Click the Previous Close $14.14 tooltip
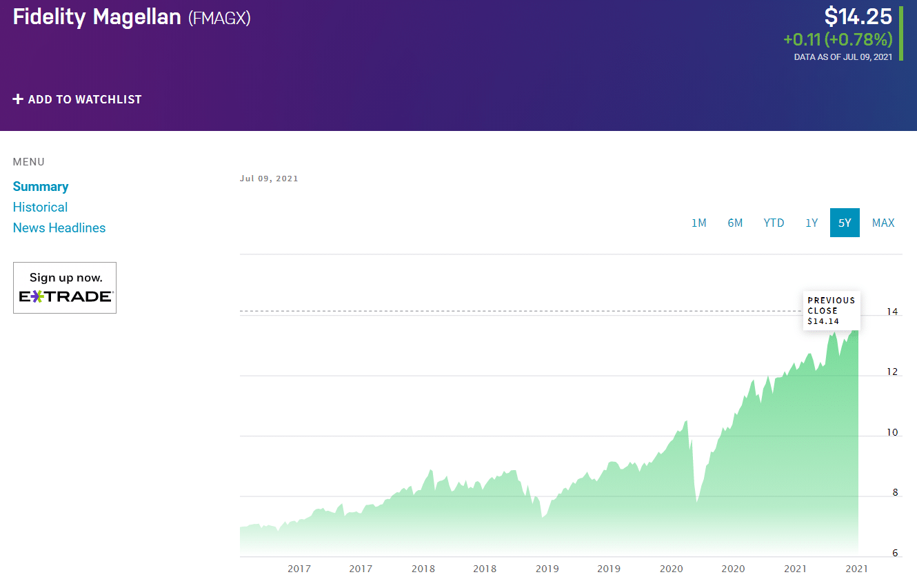The height and width of the screenshot is (588, 917). tap(831, 310)
